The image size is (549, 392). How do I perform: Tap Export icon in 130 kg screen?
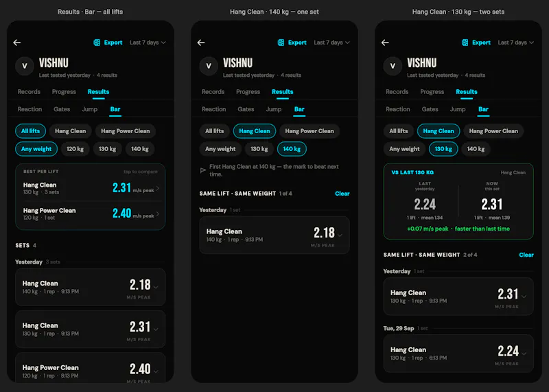click(x=465, y=43)
